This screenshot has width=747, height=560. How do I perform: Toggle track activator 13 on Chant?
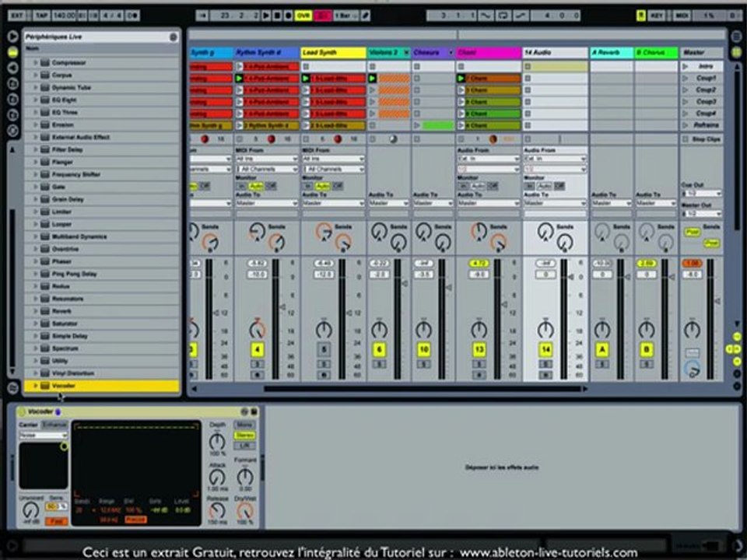click(479, 350)
